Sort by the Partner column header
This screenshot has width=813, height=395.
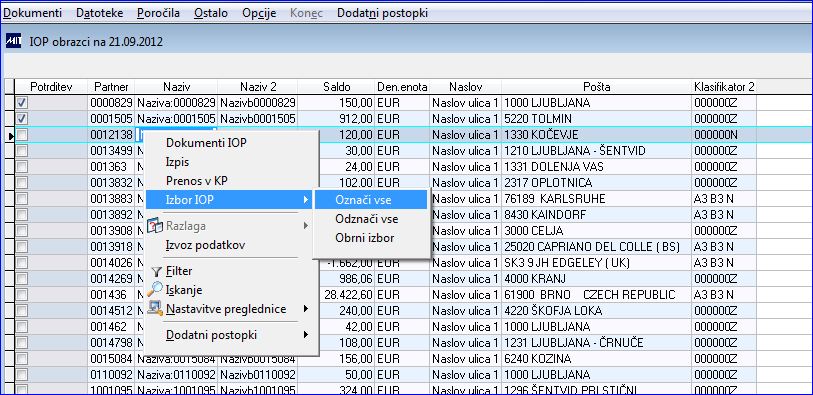tap(111, 87)
